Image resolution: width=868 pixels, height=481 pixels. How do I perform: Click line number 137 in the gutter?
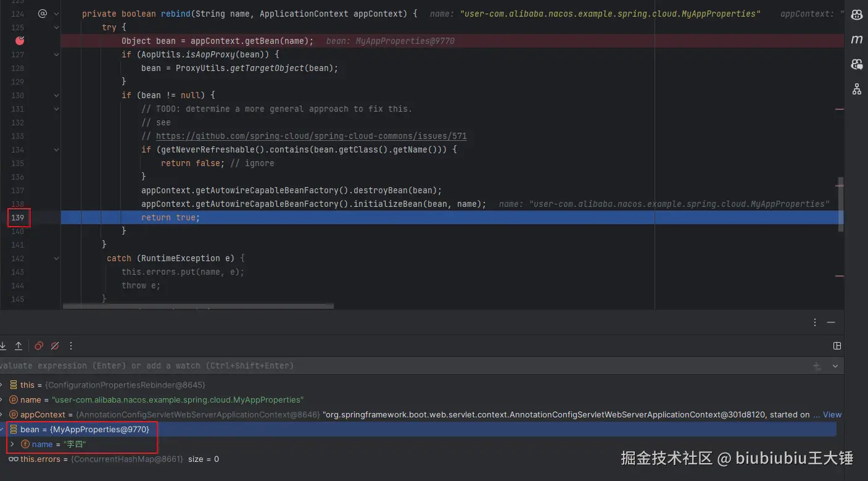pos(17,190)
